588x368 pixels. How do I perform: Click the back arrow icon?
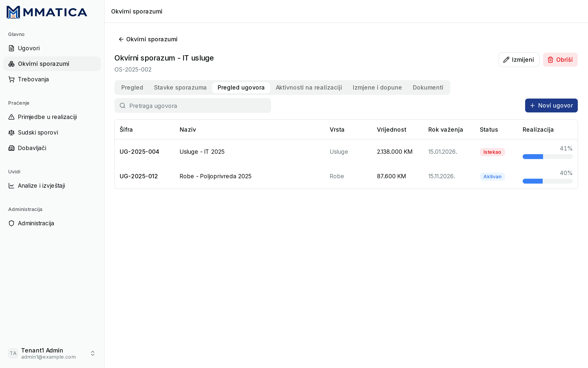pos(121,39)
